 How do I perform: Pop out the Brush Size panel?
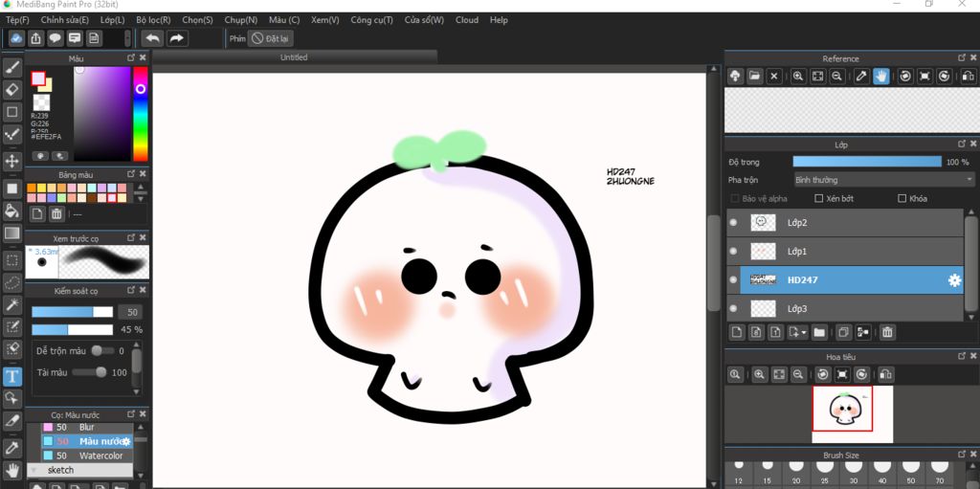(962, 455)
